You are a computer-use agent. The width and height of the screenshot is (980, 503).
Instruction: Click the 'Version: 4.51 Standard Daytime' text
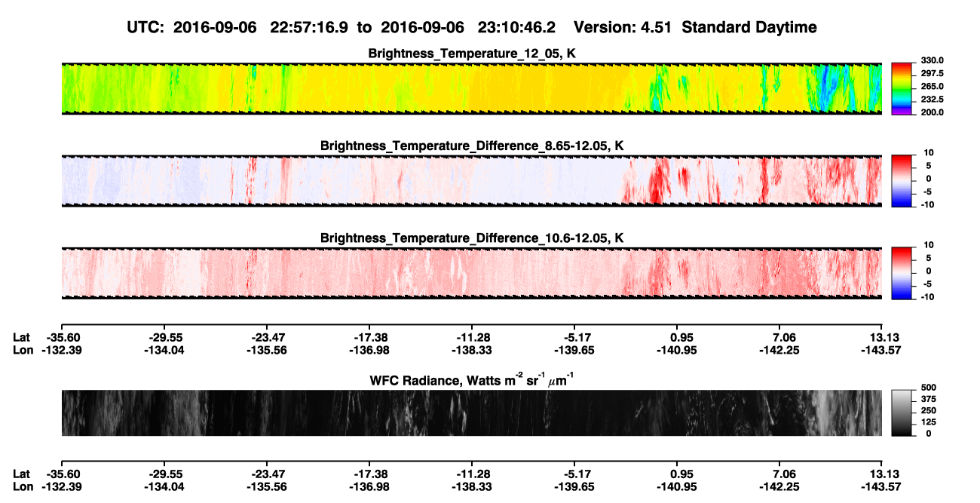pos(695,27)
